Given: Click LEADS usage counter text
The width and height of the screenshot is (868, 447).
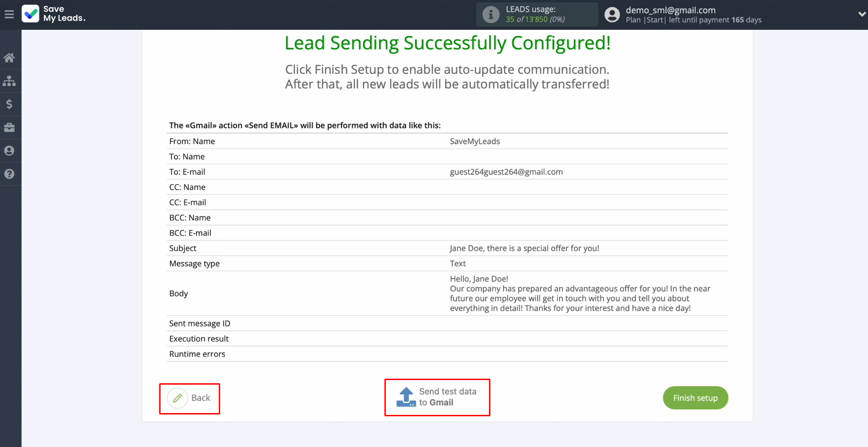Looking at the screenshot, I should click(x=535, y=14).
